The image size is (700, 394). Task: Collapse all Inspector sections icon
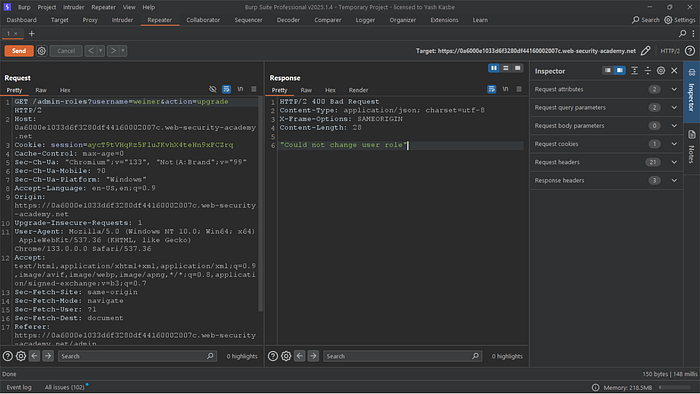[648, 71]
